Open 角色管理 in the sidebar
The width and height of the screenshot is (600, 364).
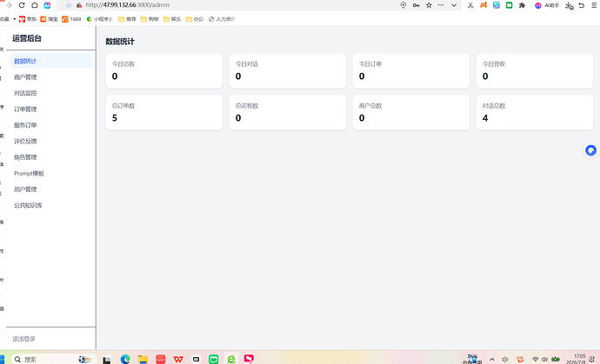point(51,157)
